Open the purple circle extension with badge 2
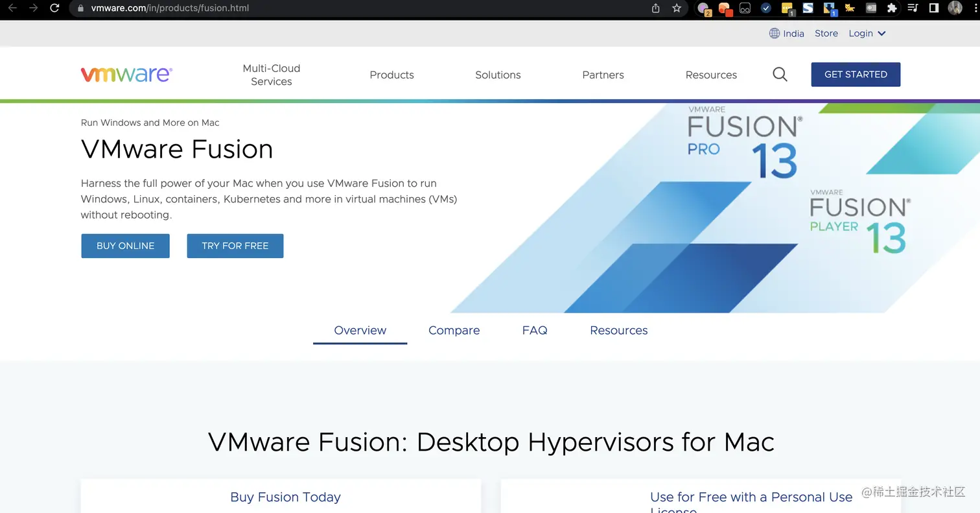Image resolution: width=980 pixels, height=513 pixels. pos(704,8)
